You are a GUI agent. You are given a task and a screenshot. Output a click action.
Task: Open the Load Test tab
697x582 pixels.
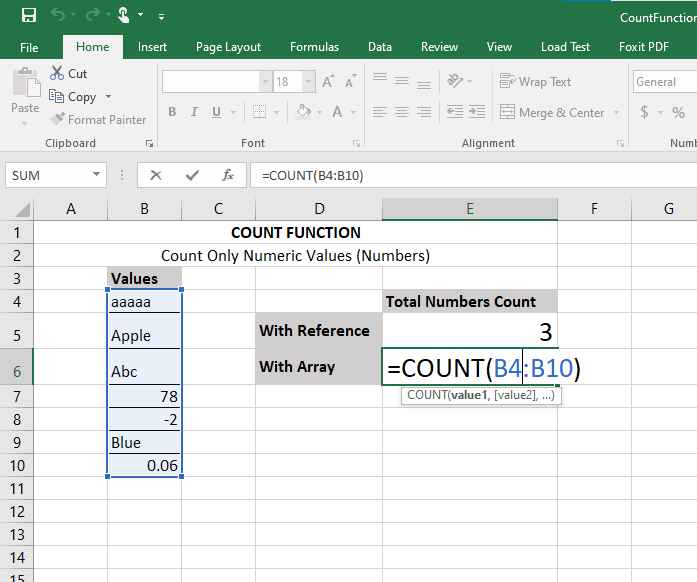click(x=565, y=47)
